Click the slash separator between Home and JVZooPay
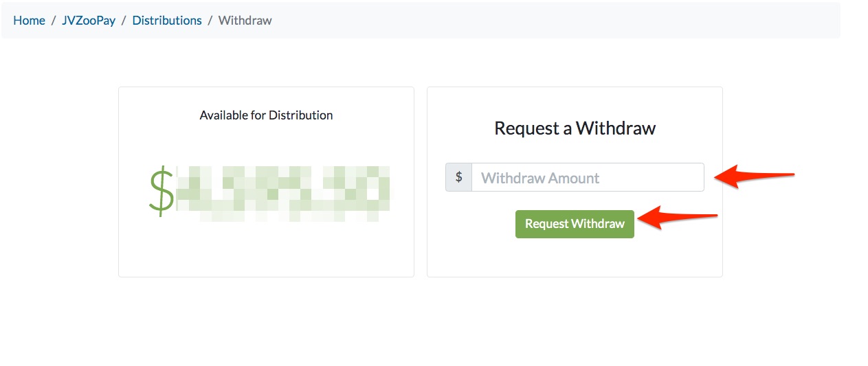The image size is (868, 366). (54, 21)
